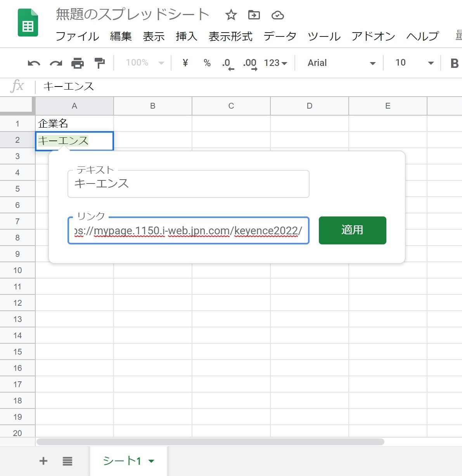Open the 編集 menu
462x476 pixels.
(121, 36)
